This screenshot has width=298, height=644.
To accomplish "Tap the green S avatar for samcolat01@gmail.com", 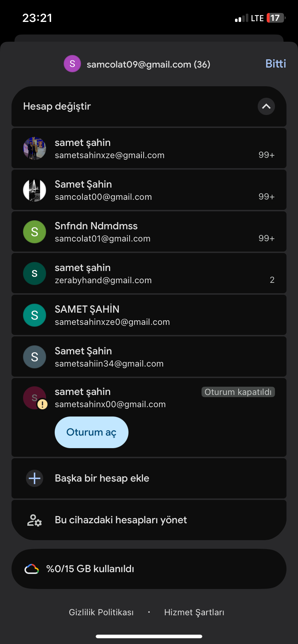I will pyautogui.click(x=35, y=232).
